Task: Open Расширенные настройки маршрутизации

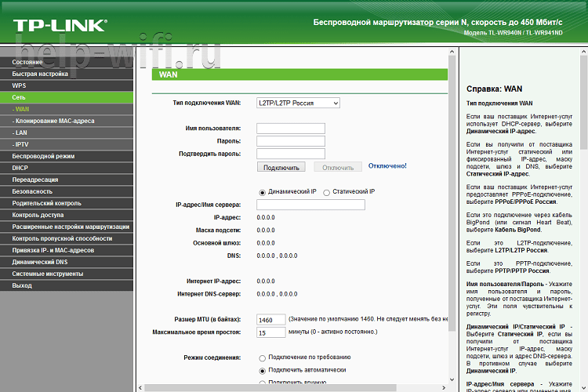Action: coord(67,227)
